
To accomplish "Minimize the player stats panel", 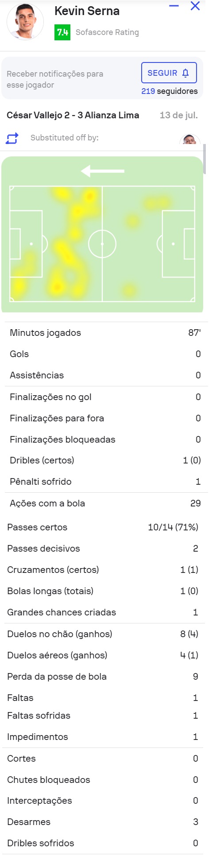I will click(174, 6).
